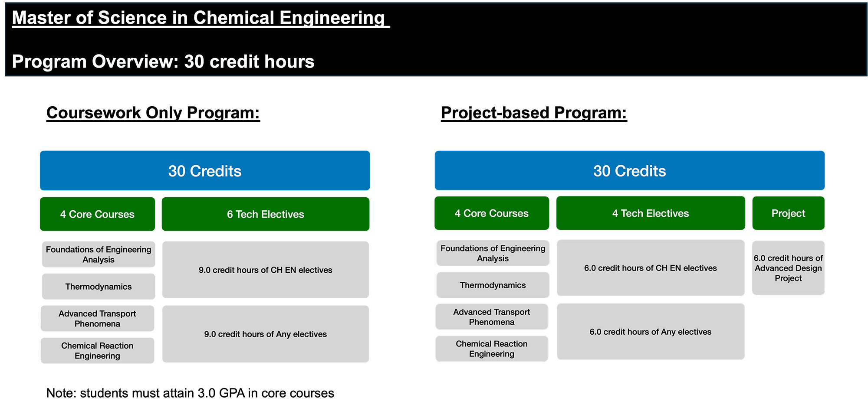The image size is (868, 408).
Task: Click Thermodynamics under the Project-based program
Action: pos(493,285)
